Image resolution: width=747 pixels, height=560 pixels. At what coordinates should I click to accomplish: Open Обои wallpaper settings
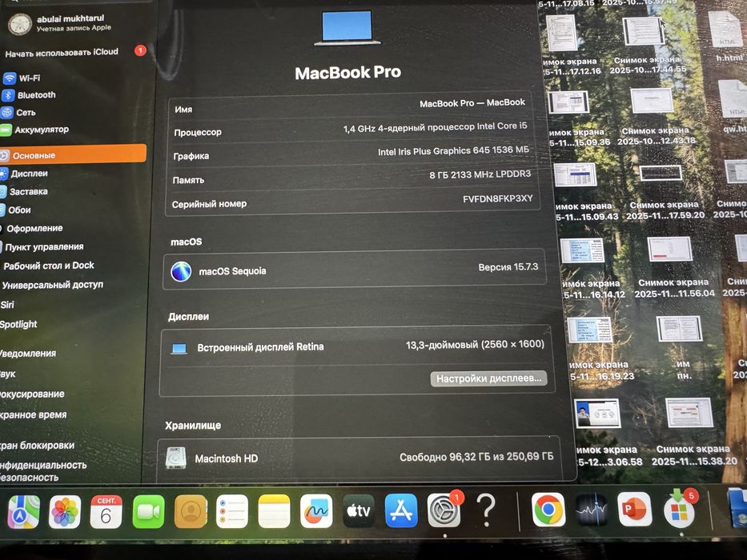(16, 210)
